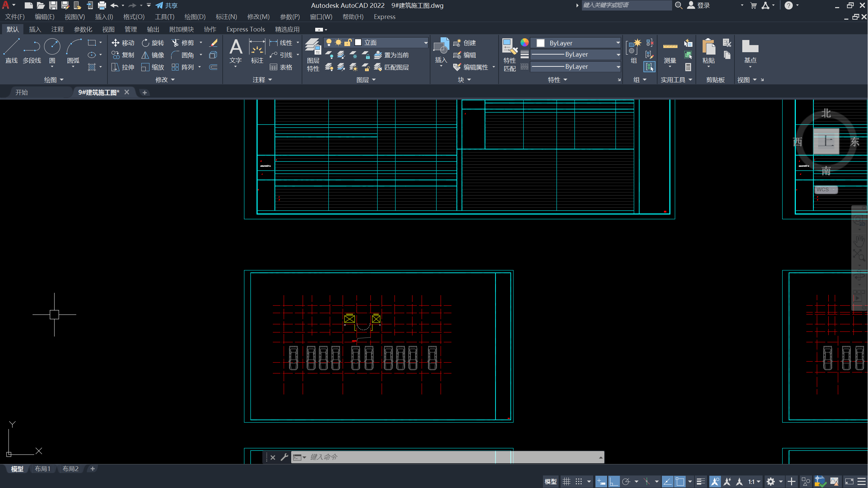Open the Measure (测量) tool
The image size is (868, 488).
point(670,51)
